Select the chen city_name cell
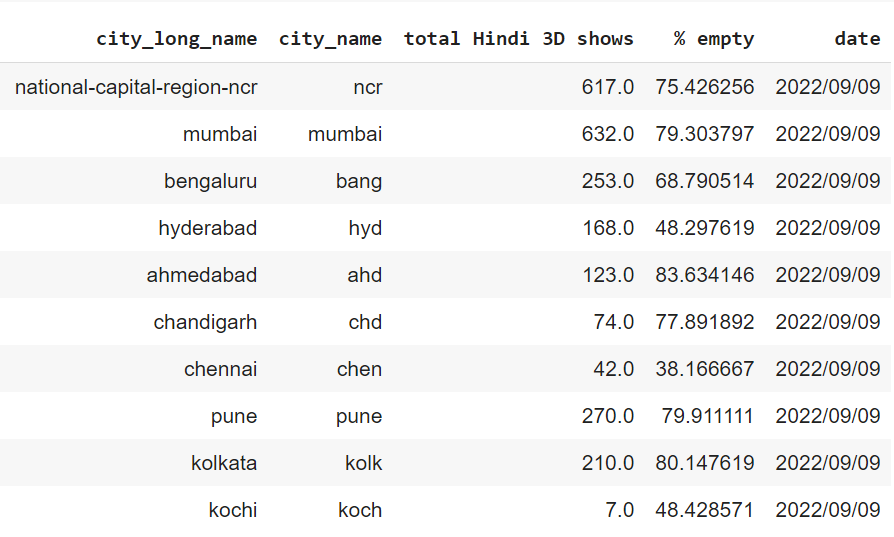The width and height of the screenshot is (894, 537). click(360, 369)
